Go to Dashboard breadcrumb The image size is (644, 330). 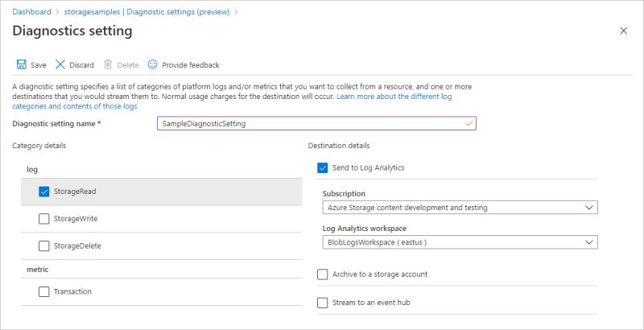31,12
